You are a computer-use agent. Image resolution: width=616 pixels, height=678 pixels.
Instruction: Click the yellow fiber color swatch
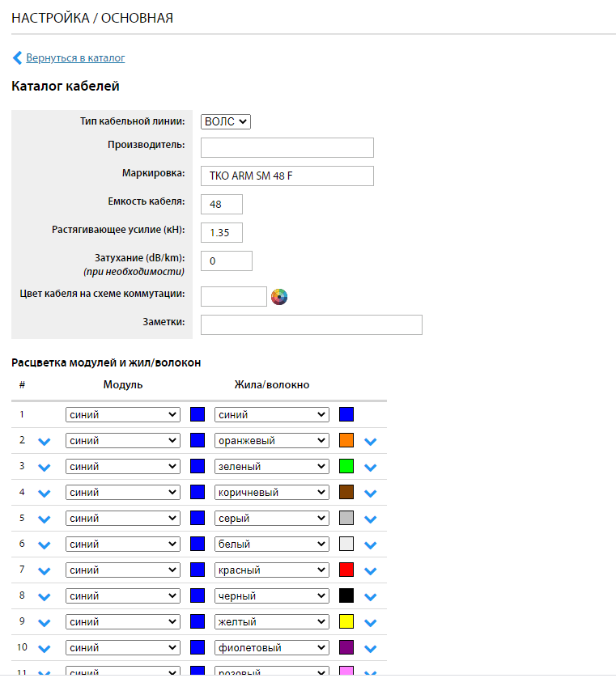point(346,622)
